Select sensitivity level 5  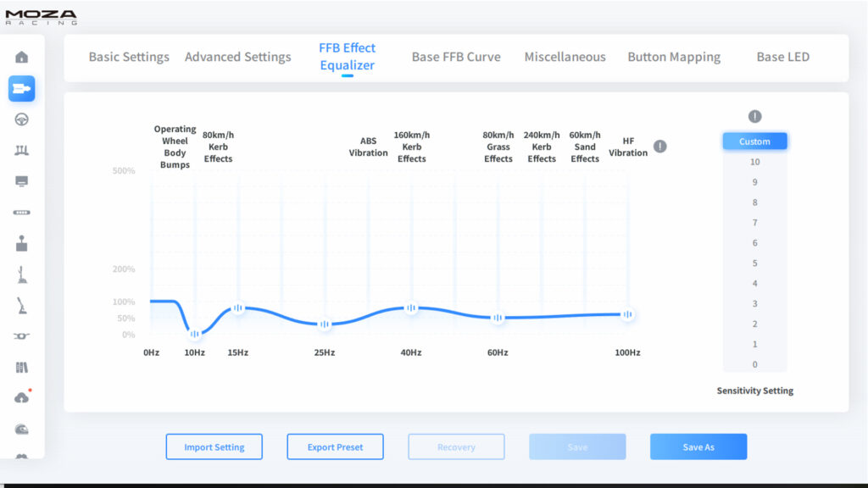pos(754,263)
